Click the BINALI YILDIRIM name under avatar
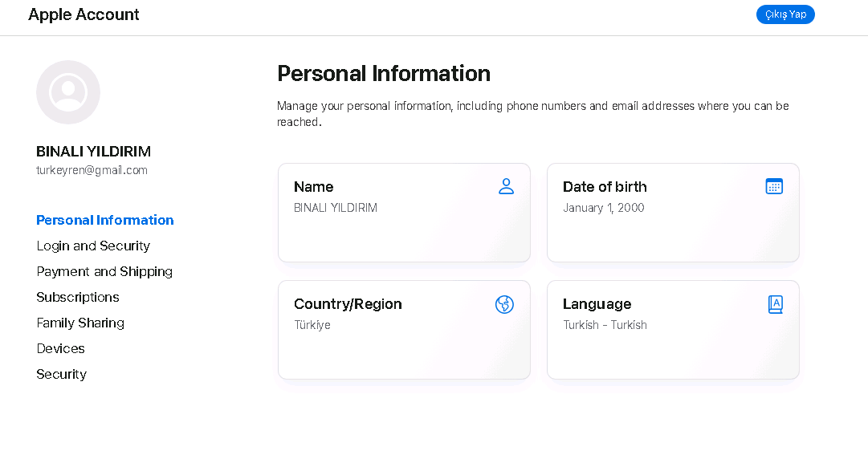 tap(94, 152)
